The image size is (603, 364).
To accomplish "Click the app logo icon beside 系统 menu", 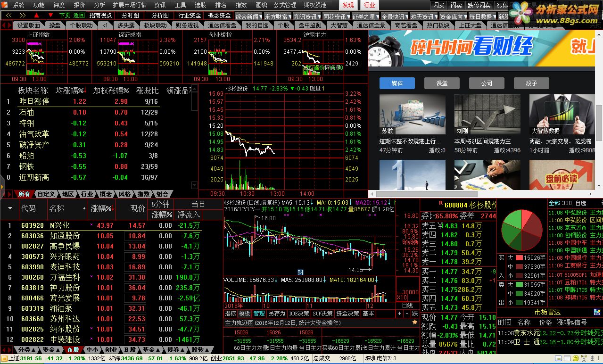I will [5, 5].
